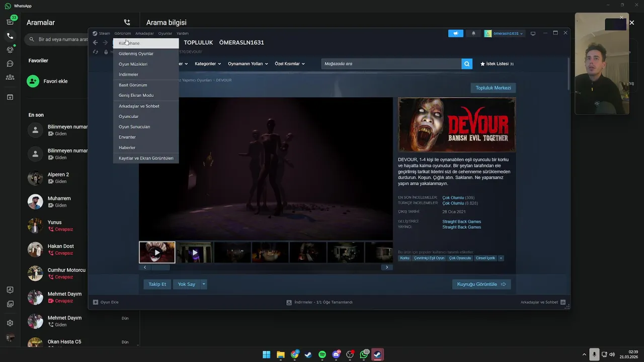Image resolution: width=644 pixels, height=362 pixels.
Task: Show hidden system tray icons
Action: (x=585, y=354)
